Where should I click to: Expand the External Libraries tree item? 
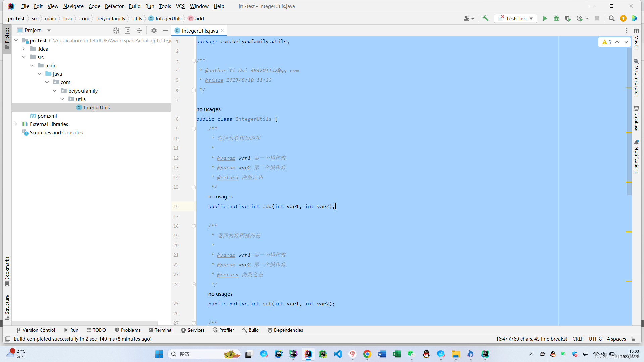tap(16, 124)
